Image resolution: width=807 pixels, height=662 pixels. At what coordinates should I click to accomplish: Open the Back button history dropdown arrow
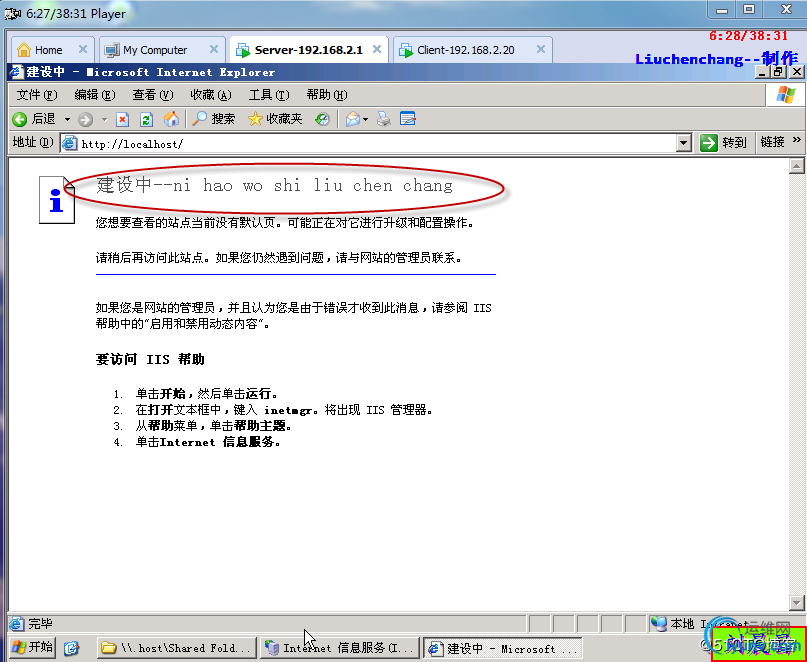[67, 120]
